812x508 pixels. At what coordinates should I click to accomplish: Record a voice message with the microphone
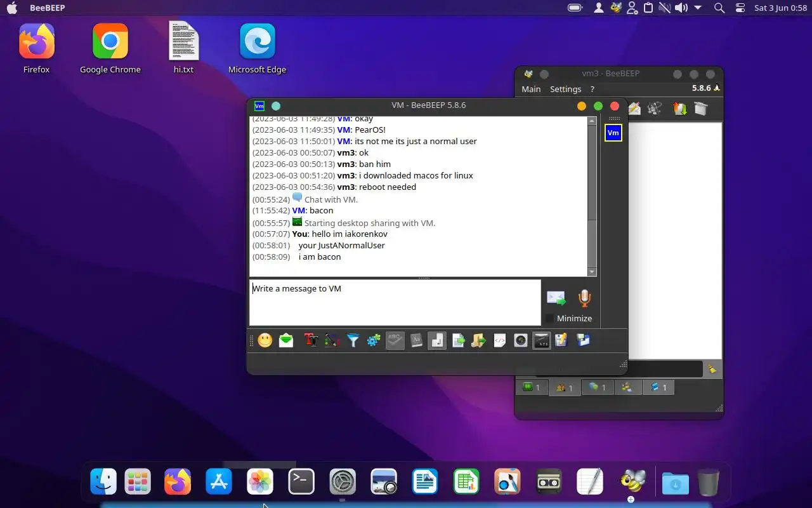coord(584,298)
